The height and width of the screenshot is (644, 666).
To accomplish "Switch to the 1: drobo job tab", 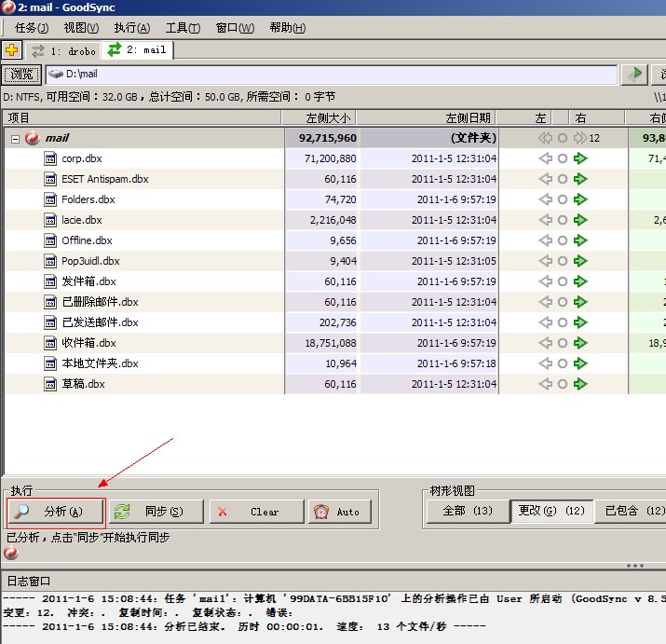I will point(63,50).
